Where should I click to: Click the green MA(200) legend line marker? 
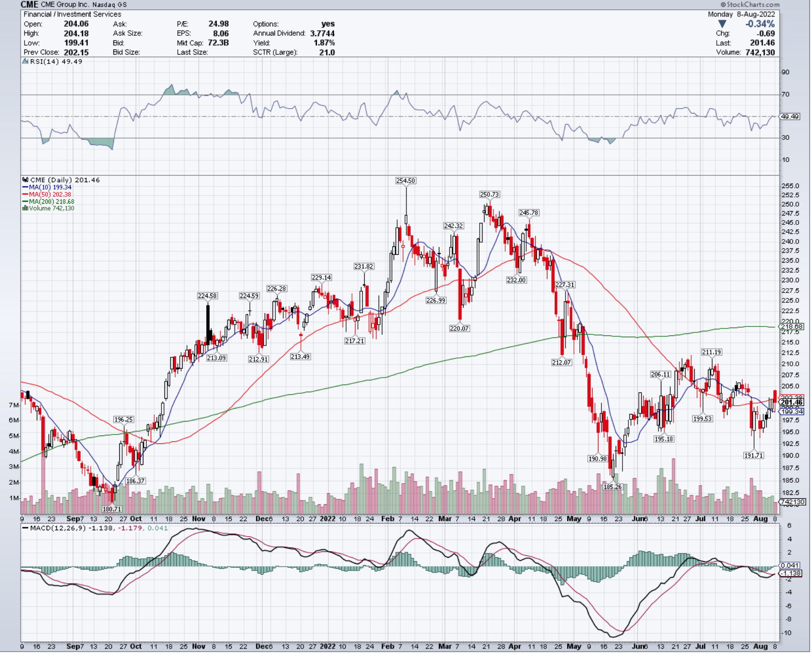tap(25, 201)
